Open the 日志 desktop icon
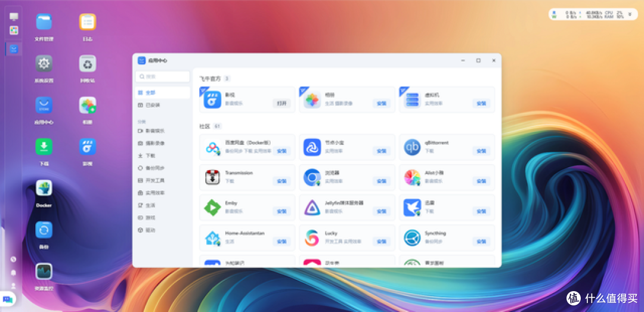This screenshot has width=644, height=312. click(88, 22)
